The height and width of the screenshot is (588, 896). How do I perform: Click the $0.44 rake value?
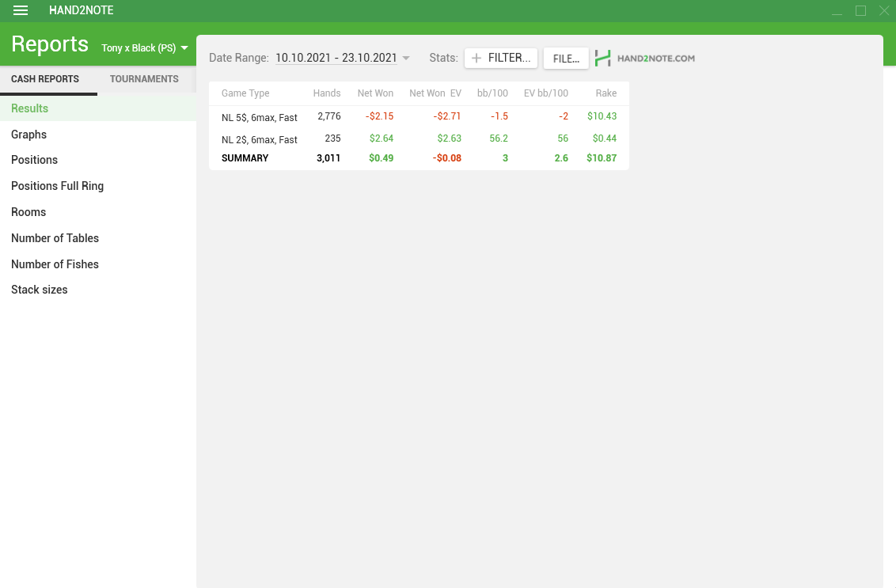605,138
